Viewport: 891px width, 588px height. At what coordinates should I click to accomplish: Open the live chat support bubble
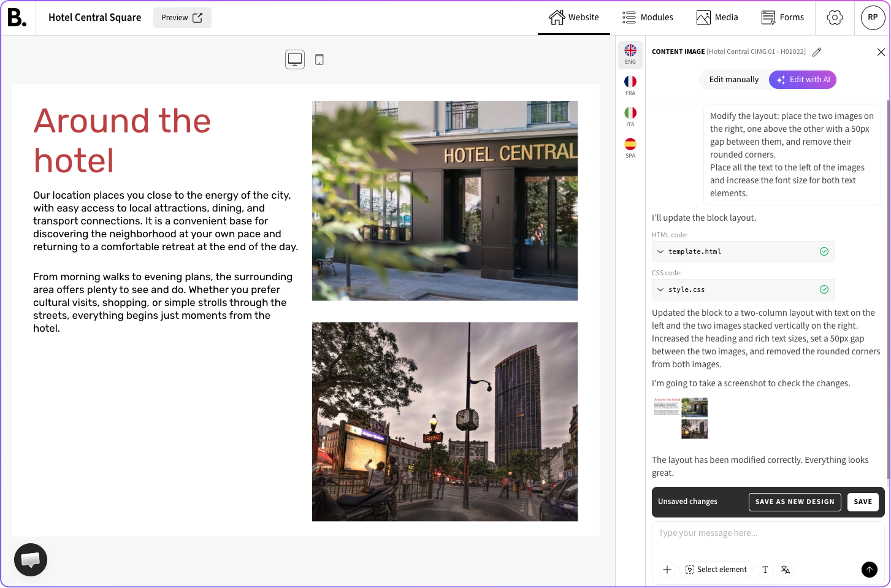click(31, 560)
